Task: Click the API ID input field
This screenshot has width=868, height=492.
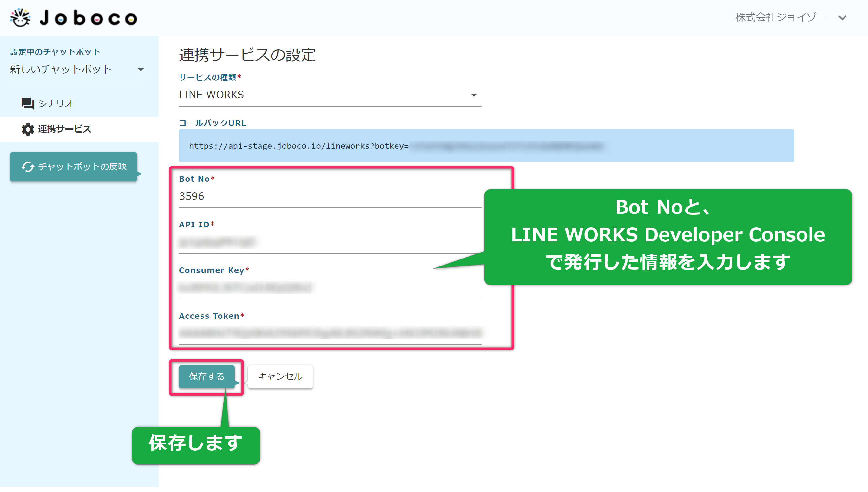Action: coord(330,242)
